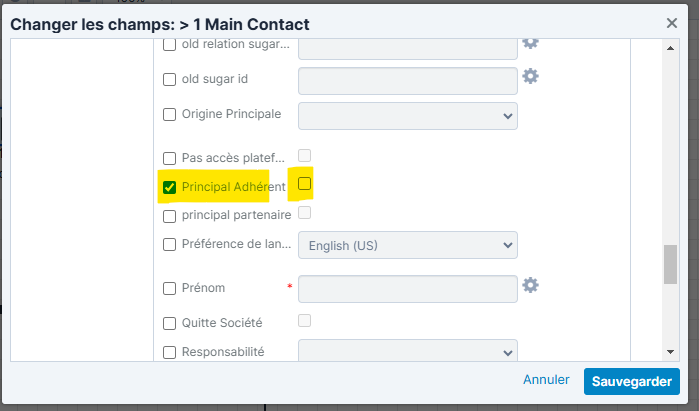Viewport: 699px width, 411px height.
Task: Expand the Responsabilité dropdown
Action: coord(407,352)
